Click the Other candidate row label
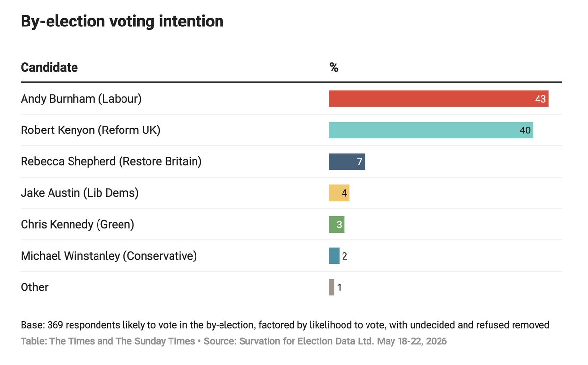This screenshot has width=588, height=365. click(34, 287)
